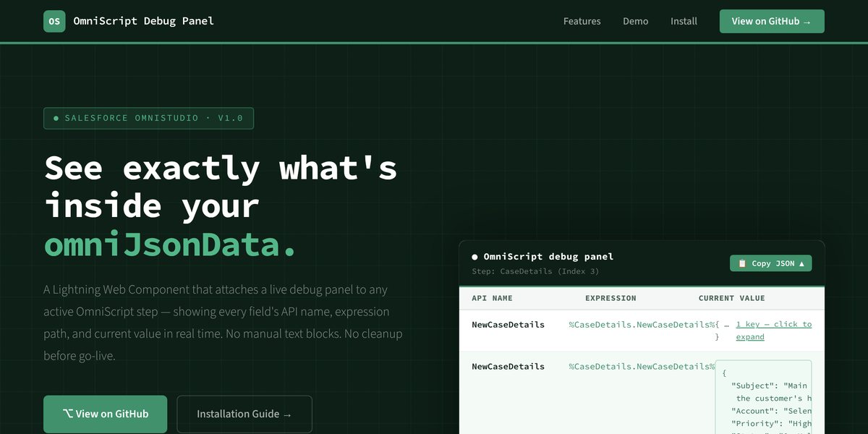Viewport: 868px width, 434px height.
Task: Click the "OmniScript debug panel" card title
Action: 548,257
